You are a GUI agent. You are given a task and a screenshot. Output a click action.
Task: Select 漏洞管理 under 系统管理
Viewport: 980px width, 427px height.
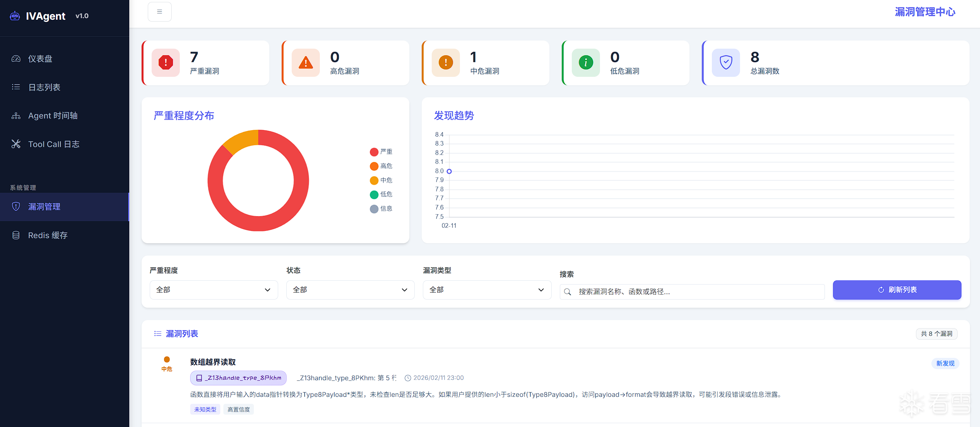tap(44, 207)
